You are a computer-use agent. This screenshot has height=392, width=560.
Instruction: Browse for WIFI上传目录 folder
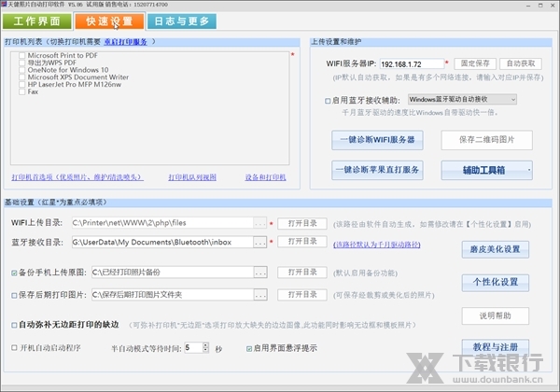260,223
